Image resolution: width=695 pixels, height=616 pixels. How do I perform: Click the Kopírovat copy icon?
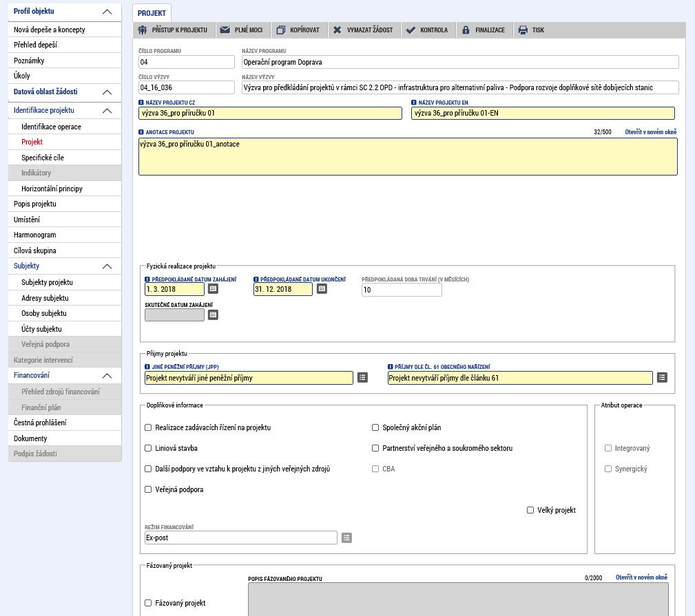click(x=280, y=30)
